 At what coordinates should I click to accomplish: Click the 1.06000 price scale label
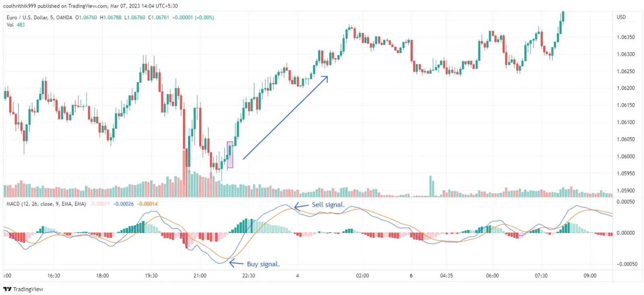625,157
